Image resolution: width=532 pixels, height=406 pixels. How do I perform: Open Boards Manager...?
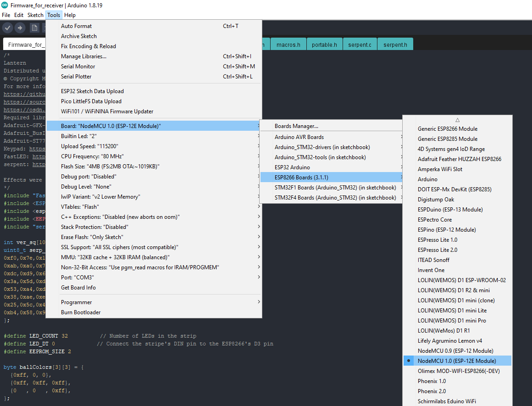tap(331, 126)
